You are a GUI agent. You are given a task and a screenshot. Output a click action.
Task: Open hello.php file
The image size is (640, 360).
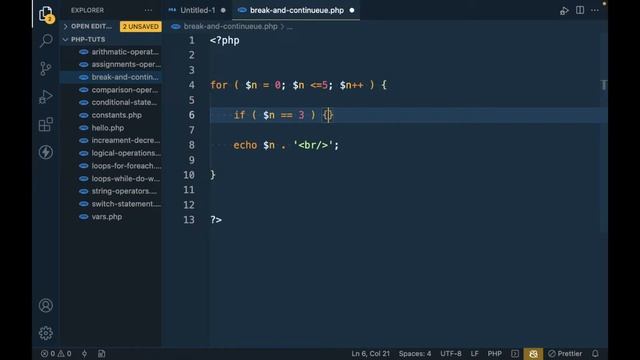coord(107,128)
